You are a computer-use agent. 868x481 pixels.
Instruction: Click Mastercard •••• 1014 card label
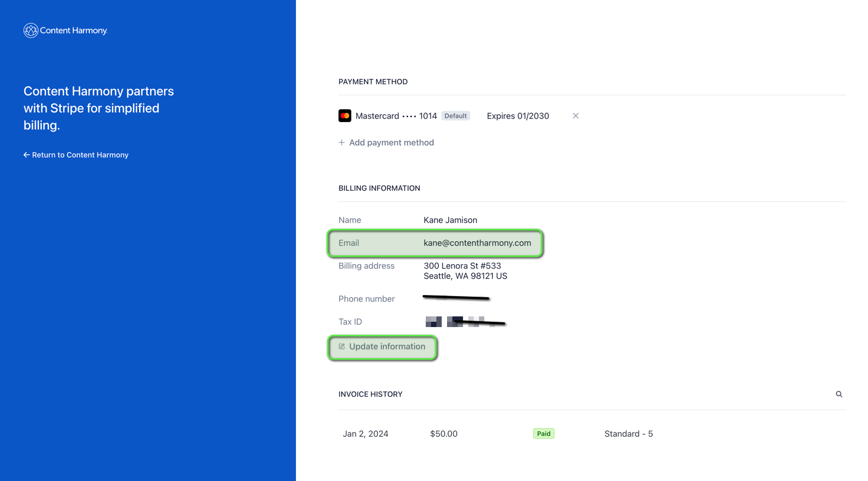[x=396, y=116]
